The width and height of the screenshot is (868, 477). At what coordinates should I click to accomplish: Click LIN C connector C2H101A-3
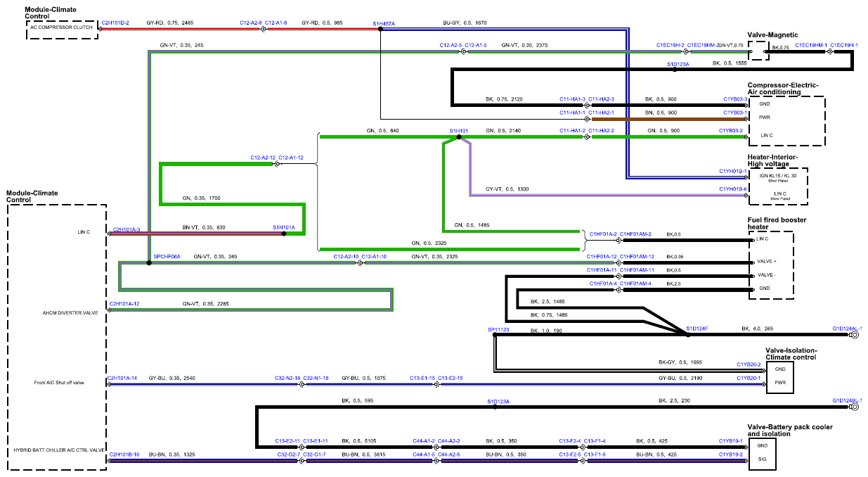127,229
